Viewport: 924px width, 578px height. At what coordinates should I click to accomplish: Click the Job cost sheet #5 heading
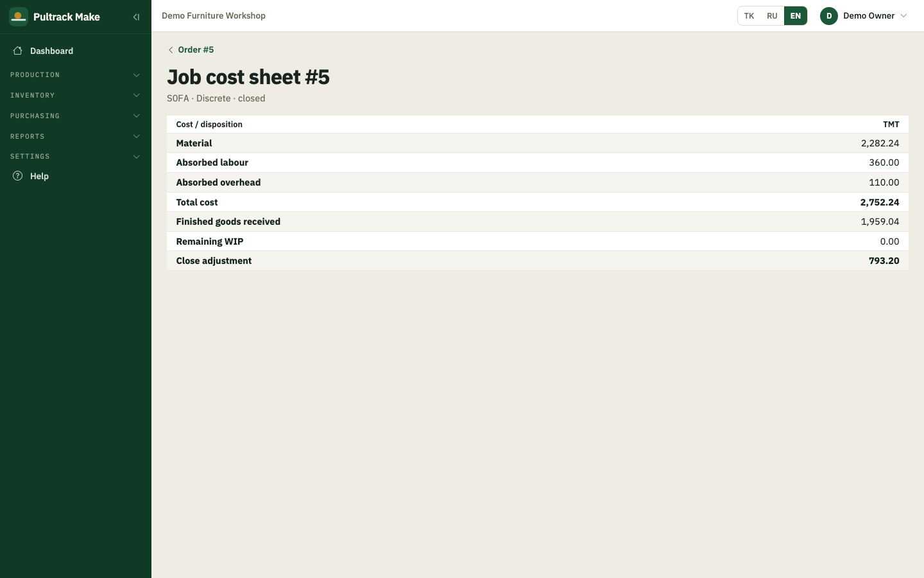coord(248,77)
